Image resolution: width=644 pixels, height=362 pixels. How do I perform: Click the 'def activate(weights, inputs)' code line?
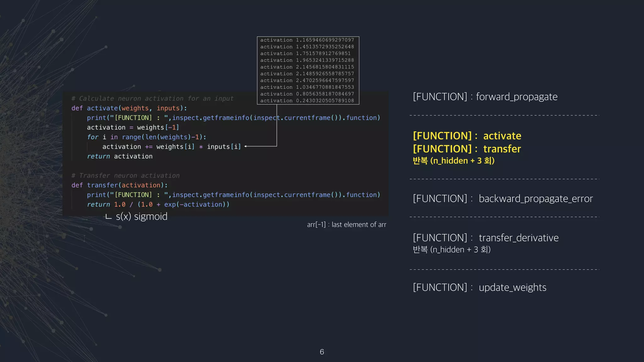pyautogui.click(x=129, y=108)
